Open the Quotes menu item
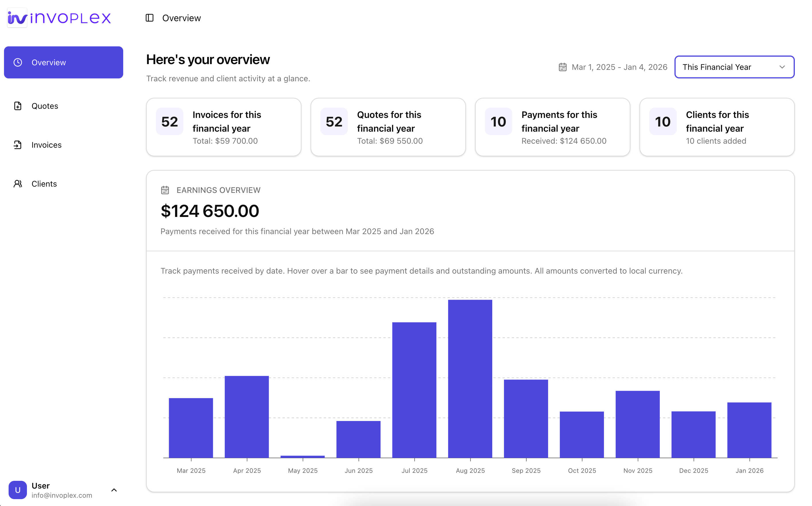This screenshot has width=812, height=506. coord(45,106)
